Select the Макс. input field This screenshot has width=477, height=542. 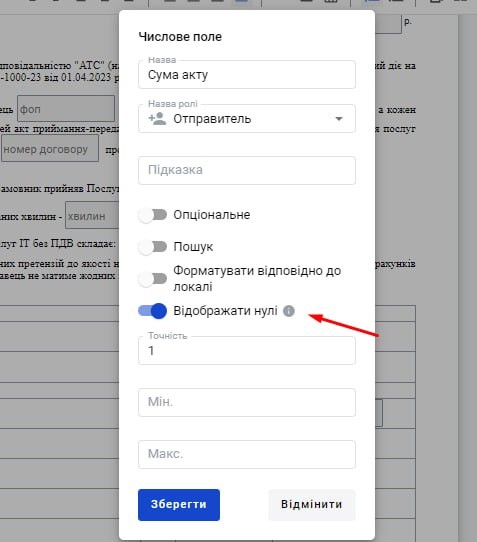(x=247, y=454)
